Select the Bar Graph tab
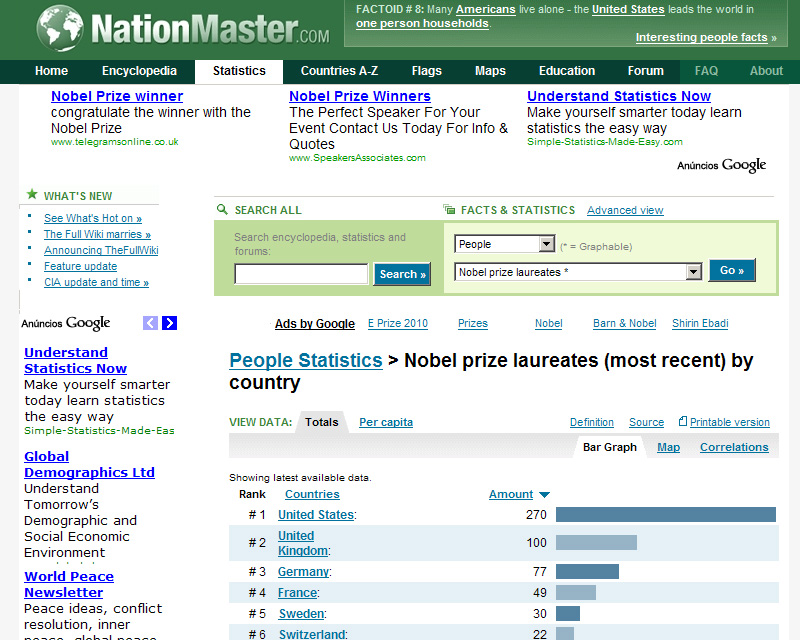 click(610, 447)
